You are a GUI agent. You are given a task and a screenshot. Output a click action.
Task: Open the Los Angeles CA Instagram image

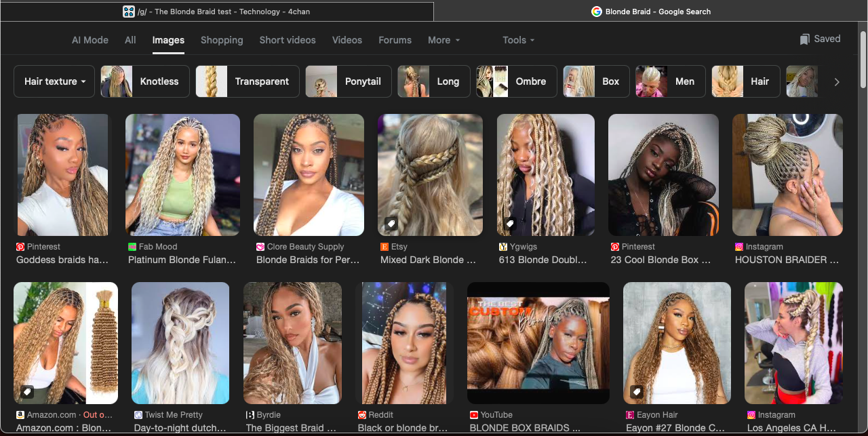(793, 343)
